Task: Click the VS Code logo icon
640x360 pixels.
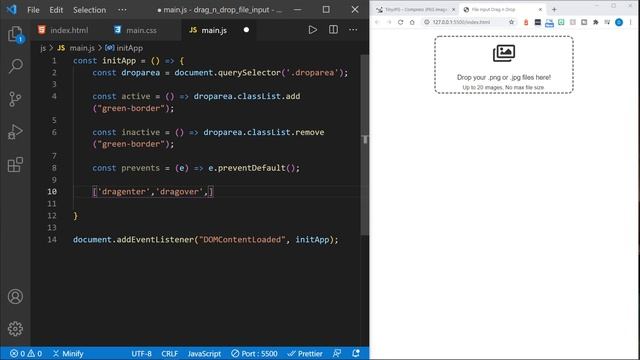Action: 11,9
